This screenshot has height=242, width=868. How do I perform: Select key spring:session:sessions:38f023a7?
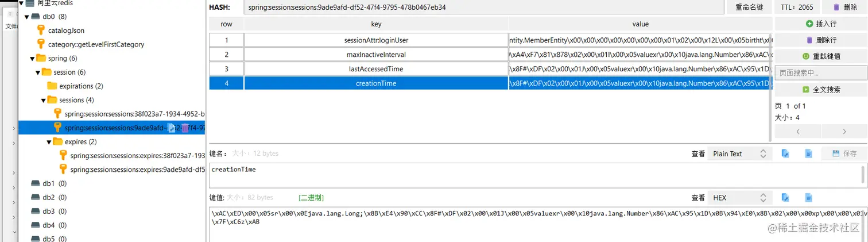(x=134, y=114)
